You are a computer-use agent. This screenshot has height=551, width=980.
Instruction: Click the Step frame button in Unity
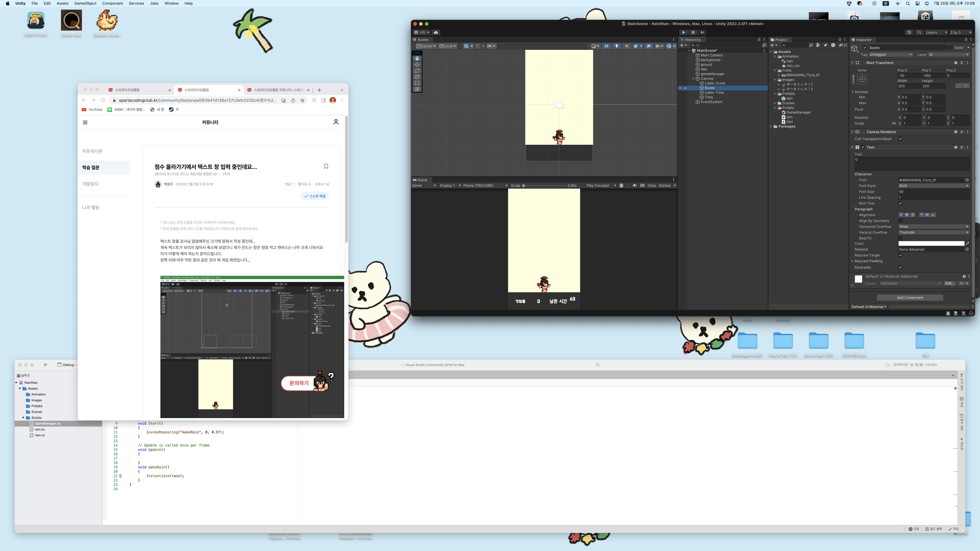pyautogui.click(x=702, y=32)
